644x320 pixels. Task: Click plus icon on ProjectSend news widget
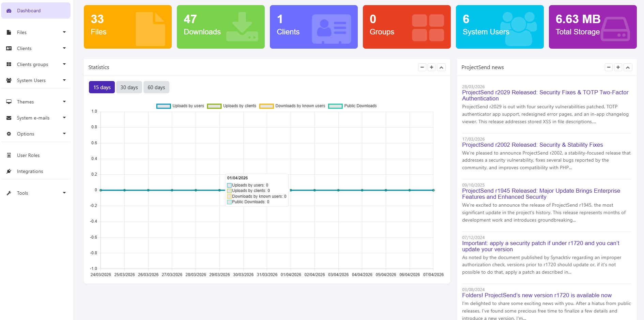coord(618,67)
